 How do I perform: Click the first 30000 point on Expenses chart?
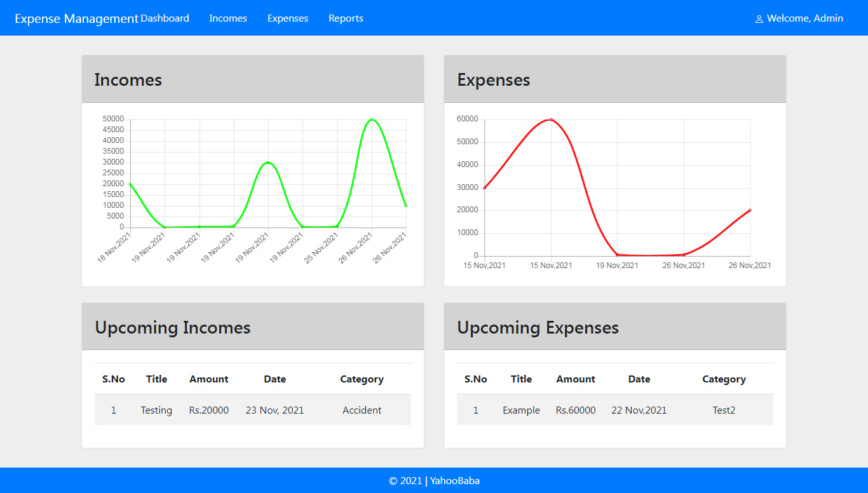(485, 188)
